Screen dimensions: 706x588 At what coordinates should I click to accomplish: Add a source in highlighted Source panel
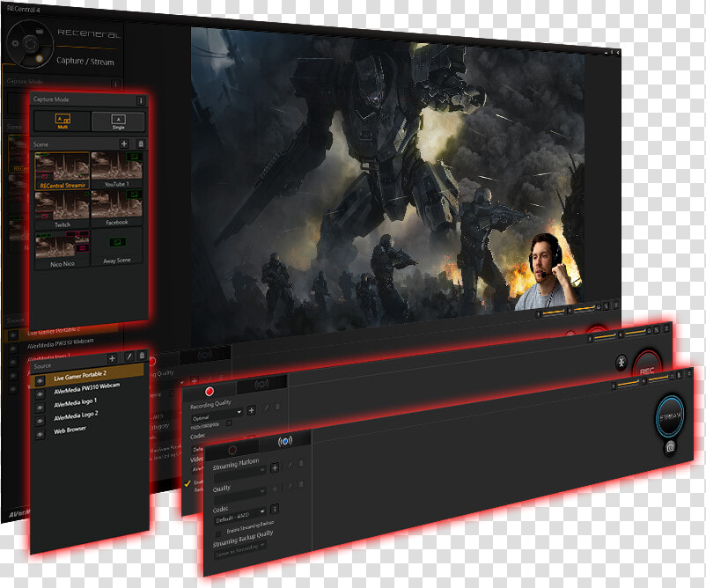coord(112,358)
